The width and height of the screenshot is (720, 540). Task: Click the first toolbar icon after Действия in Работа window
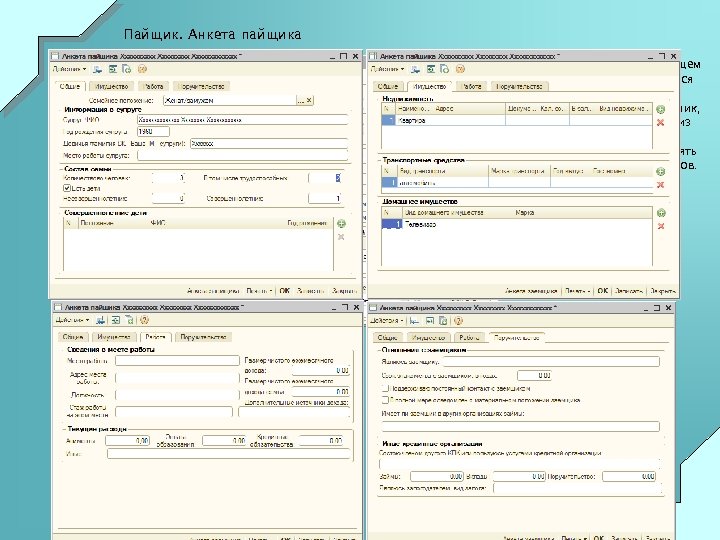(101, 320)
